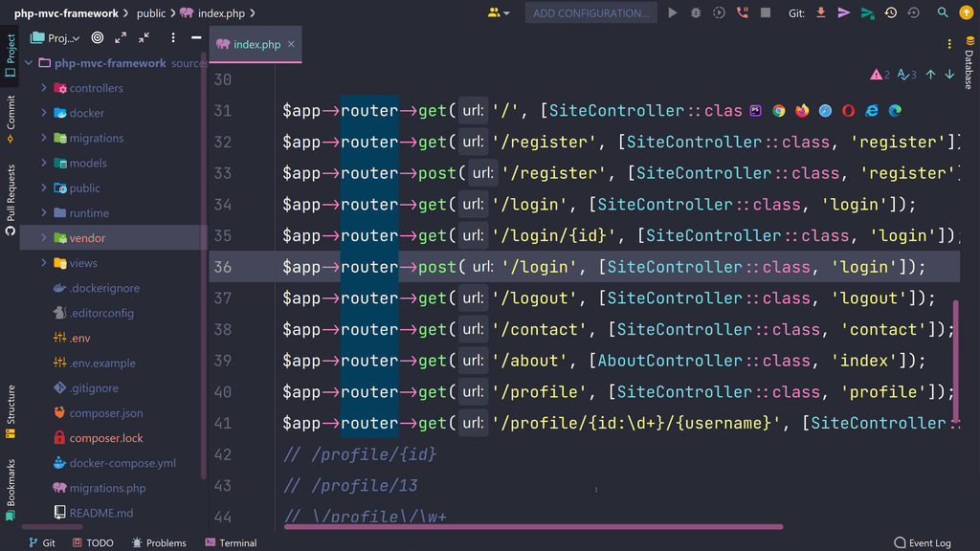Image resolution: width=980 pixels, height=551 pixels.
Task: Expand the controllers folder
Action: pyautogui.click(x=44, y=88)
